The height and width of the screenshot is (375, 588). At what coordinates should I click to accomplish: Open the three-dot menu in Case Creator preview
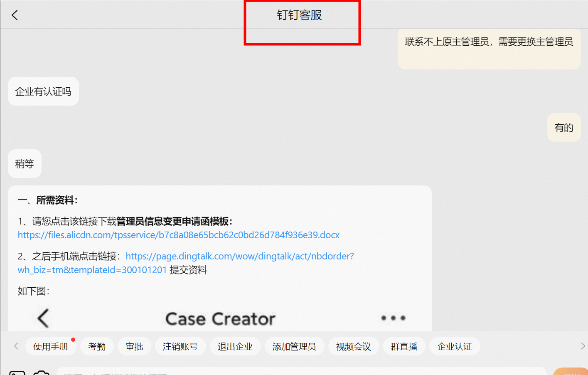[x=393, y=318]
